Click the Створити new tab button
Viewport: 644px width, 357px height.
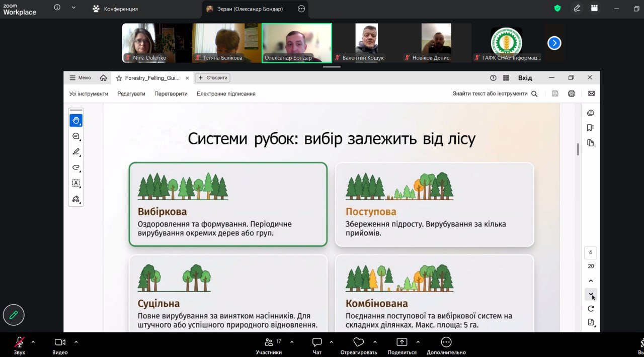point(212,78)
